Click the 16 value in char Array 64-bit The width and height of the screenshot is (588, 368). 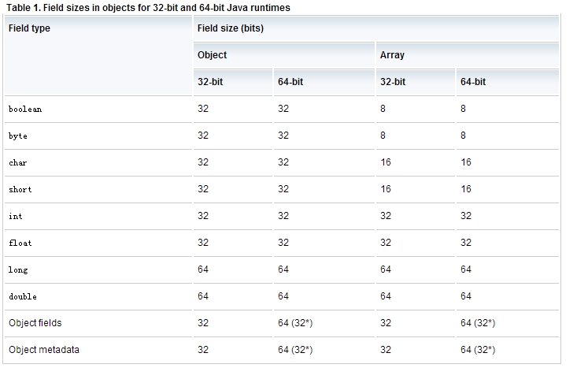pos(466,162)
